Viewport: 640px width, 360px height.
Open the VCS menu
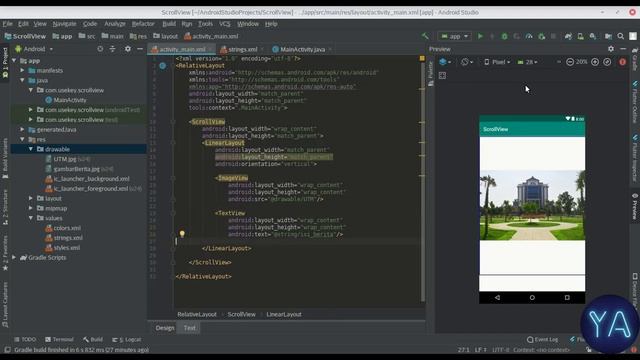(x=224, y=24)
